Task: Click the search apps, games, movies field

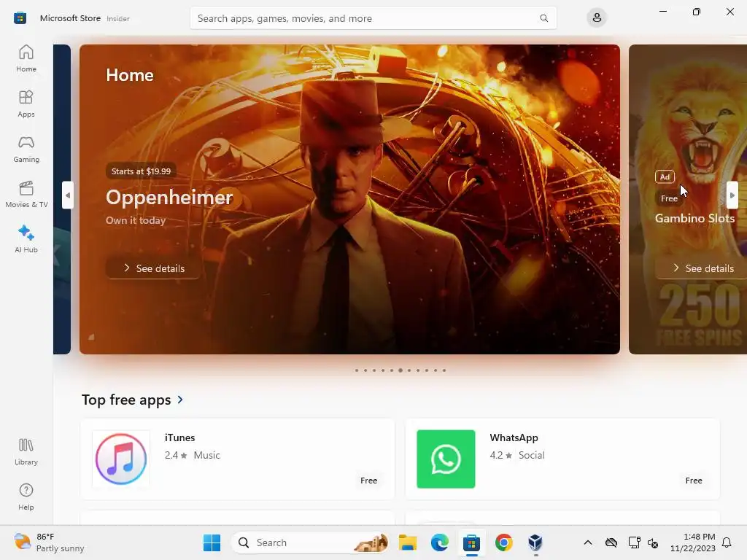Action: [373, 18]
